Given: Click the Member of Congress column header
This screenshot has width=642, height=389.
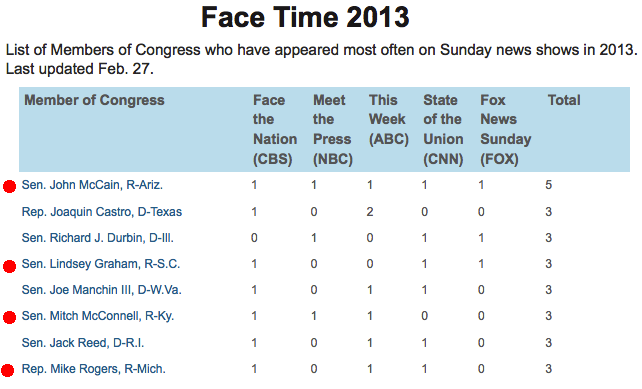Looking at the screenshot, I should tap(94, 100).
